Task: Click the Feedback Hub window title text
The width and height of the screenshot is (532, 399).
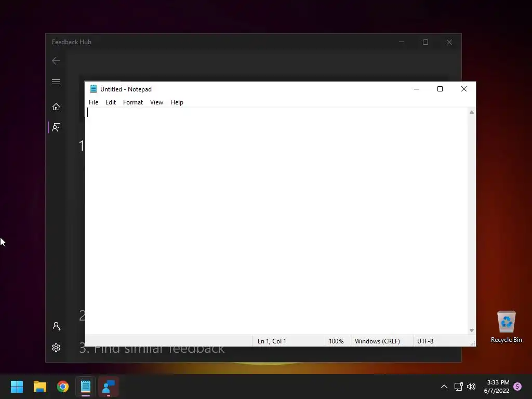Action: (72, 42)
